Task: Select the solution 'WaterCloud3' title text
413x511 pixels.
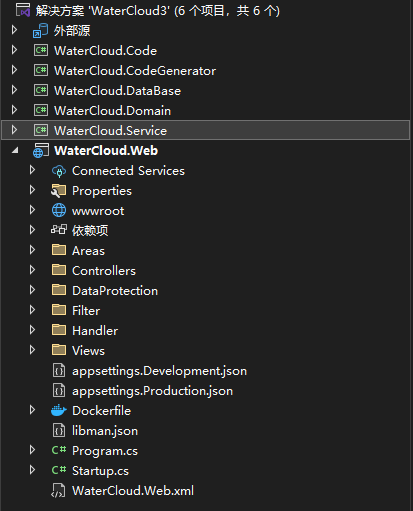Action: pos(158,11)
